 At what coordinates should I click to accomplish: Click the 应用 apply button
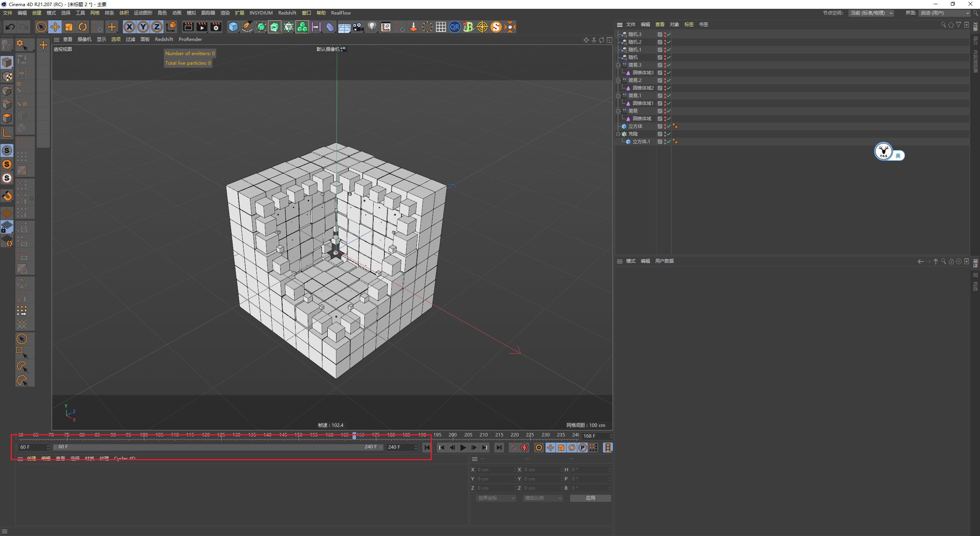pos(590,498)
